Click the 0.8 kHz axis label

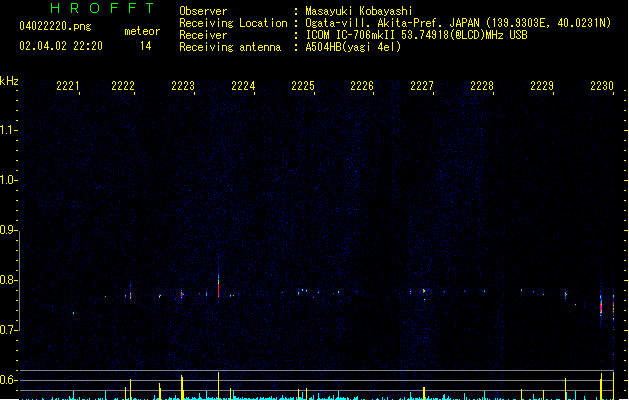pyautogui.click(x=8, y=280)
